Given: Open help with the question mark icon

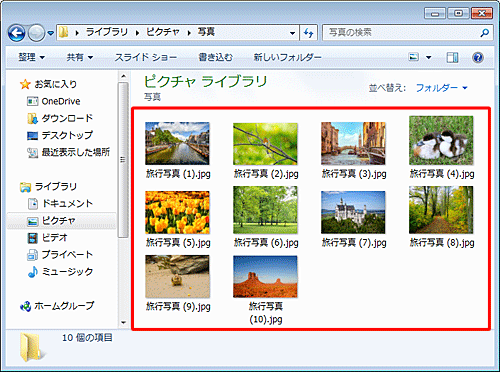Looking at the screenshot, I should 478,58.
